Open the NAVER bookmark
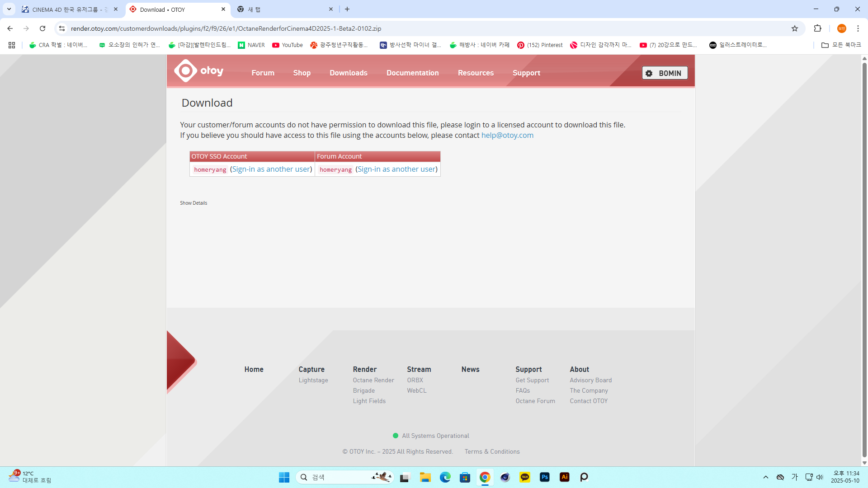The height and width of the screenshot is (488, 868). [251, 45]
